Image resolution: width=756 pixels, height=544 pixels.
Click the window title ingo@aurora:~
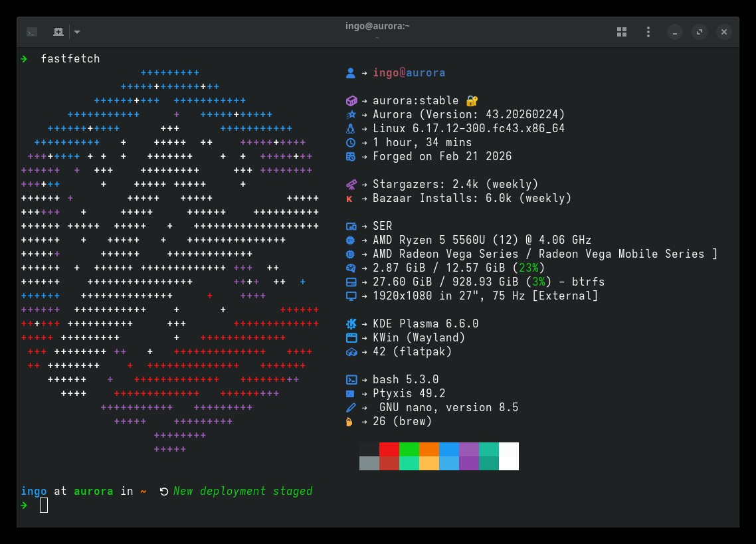pos(377,26)
